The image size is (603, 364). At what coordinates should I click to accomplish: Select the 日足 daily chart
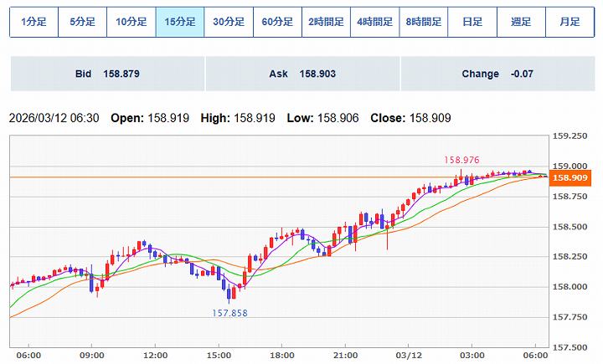[x=472, y=22]
